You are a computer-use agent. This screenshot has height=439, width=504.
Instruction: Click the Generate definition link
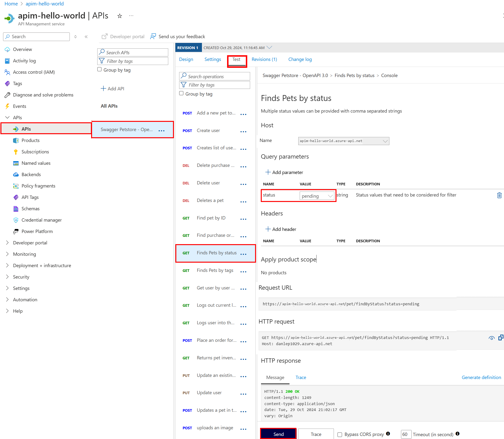(x=481, y=378)
